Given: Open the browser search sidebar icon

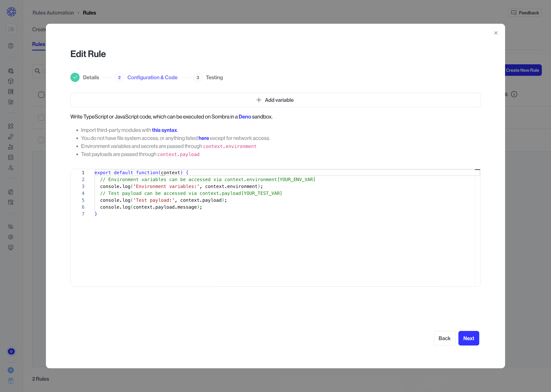Looking at the screenshot, I should pyautogui.click(x=11, y=202).
